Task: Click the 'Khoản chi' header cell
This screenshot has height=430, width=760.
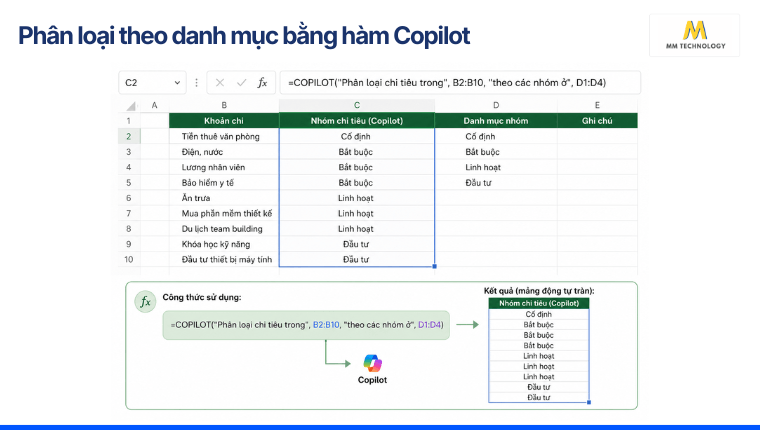Action: pos(224,121)
